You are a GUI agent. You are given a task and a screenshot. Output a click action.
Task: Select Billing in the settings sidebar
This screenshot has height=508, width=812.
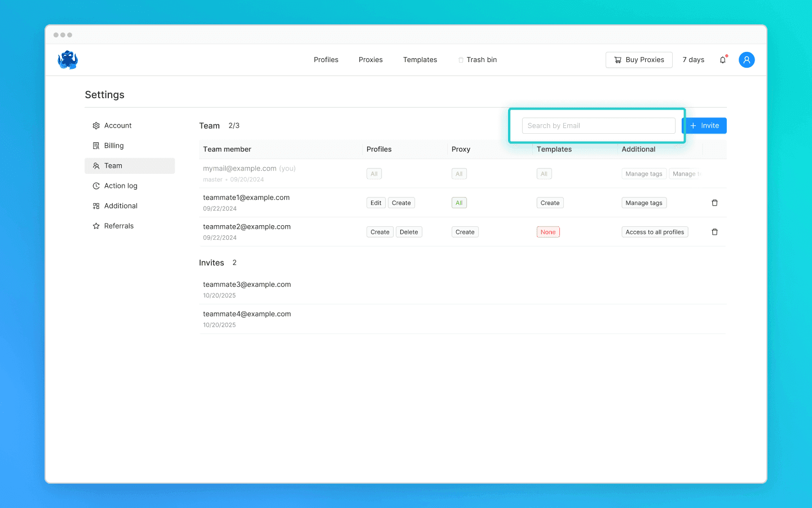point(130,146)
